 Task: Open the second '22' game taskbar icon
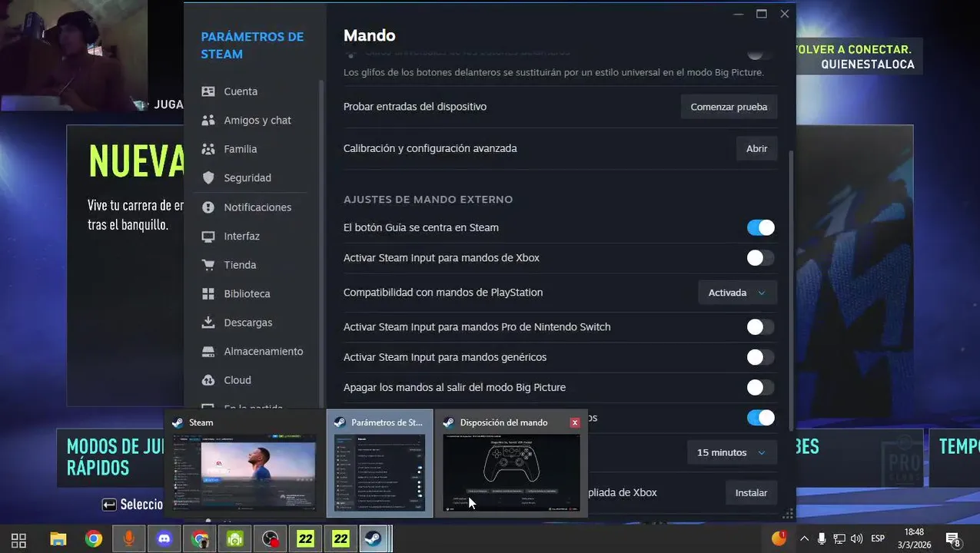tap(341, 539)
